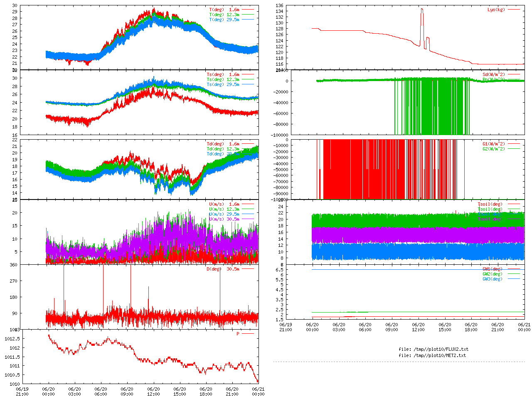Click "06/21 00:00" under the pressure plot

(x=258, y=392)
